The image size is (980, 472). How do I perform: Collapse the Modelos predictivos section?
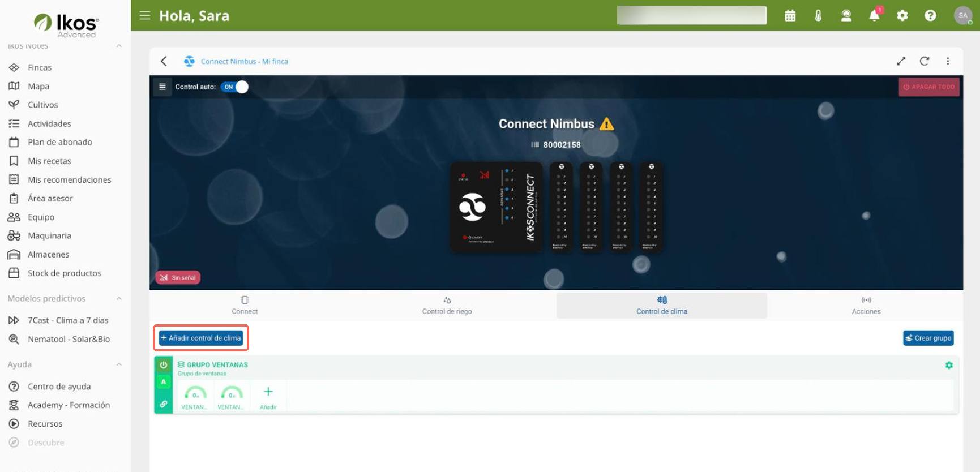pos(119,299)
